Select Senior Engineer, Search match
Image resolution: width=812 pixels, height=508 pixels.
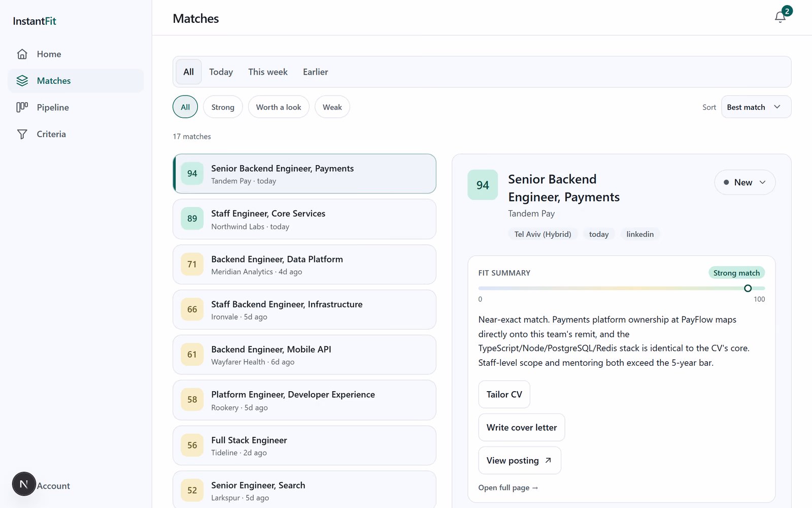tap(304, 490)
